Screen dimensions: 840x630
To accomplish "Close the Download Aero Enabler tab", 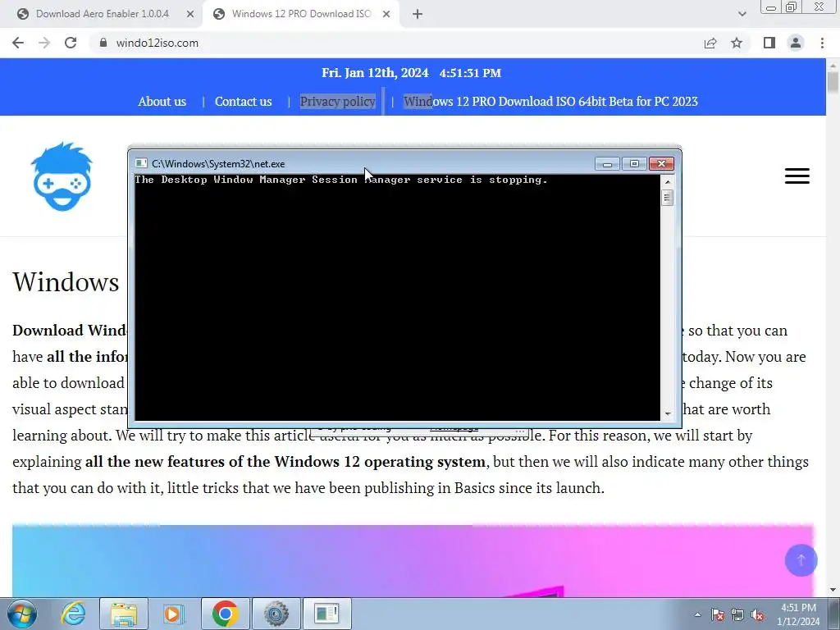I will click(x=190, y=14).
